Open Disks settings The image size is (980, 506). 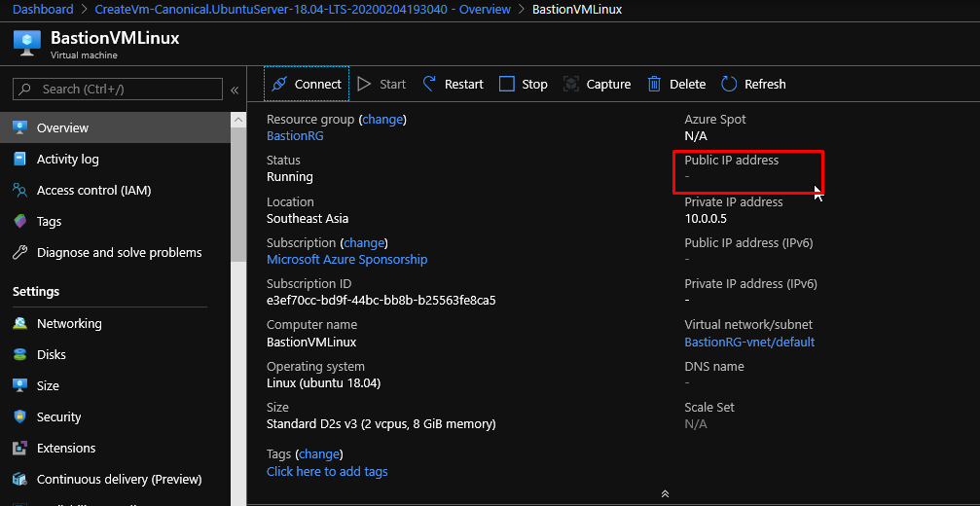tap(115, 354)
